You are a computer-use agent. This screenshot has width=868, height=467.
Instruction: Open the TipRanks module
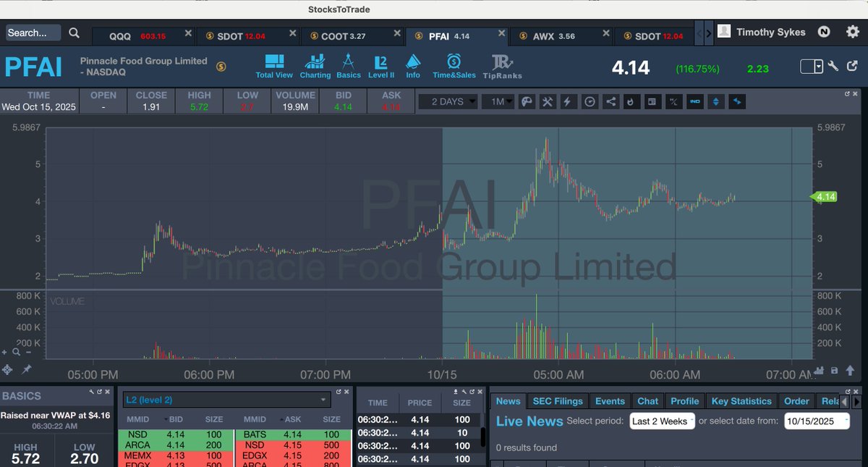point(503,66)
